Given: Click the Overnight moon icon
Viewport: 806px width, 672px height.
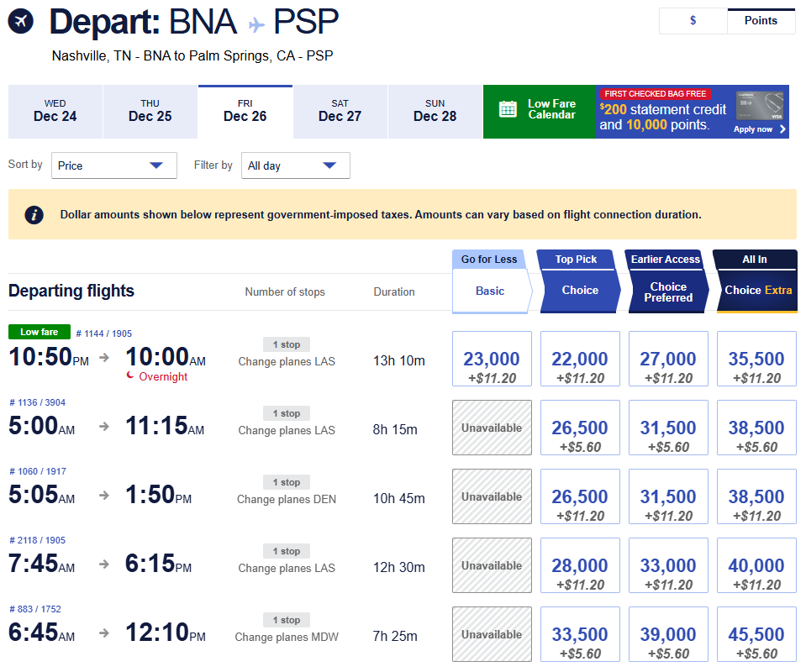Looking at the screenshot, I should click(130, 375).
